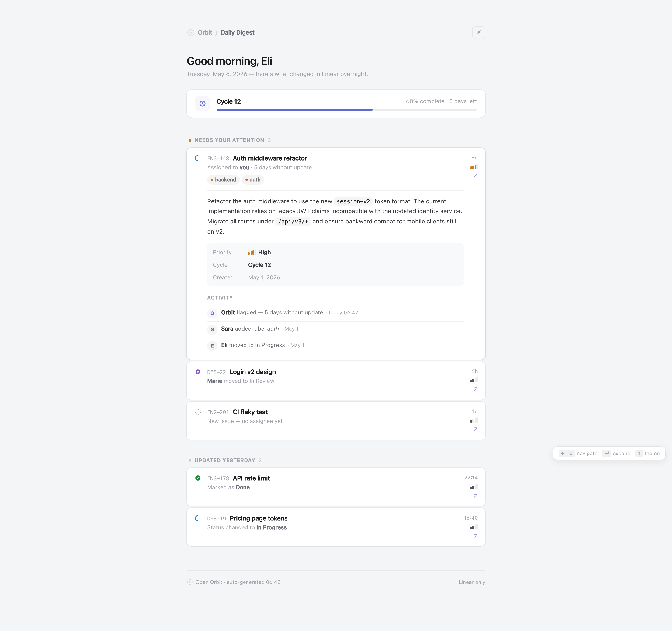Click 'Marie moved to In Review' text
The image size is (672, 631).
pos(241,381)
